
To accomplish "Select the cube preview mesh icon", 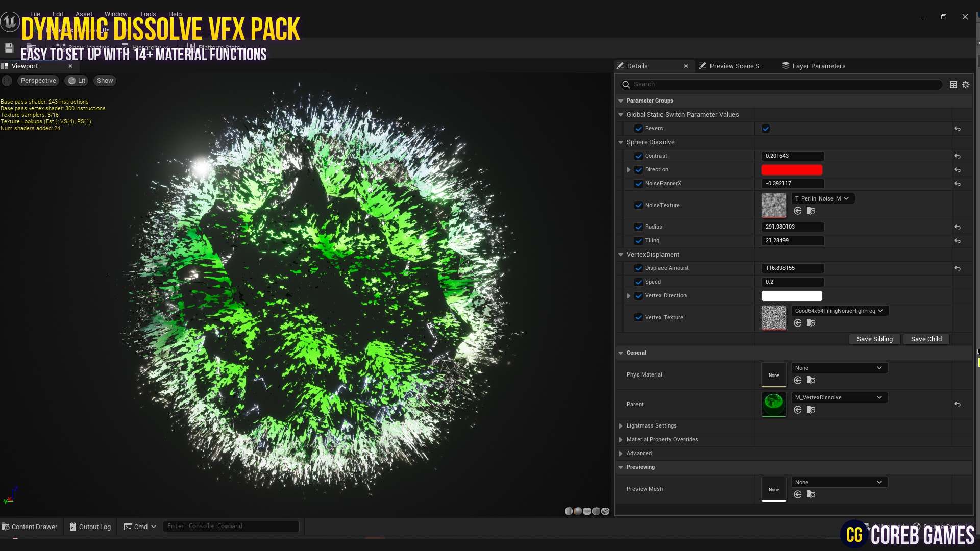I will (x=596, y=511).
